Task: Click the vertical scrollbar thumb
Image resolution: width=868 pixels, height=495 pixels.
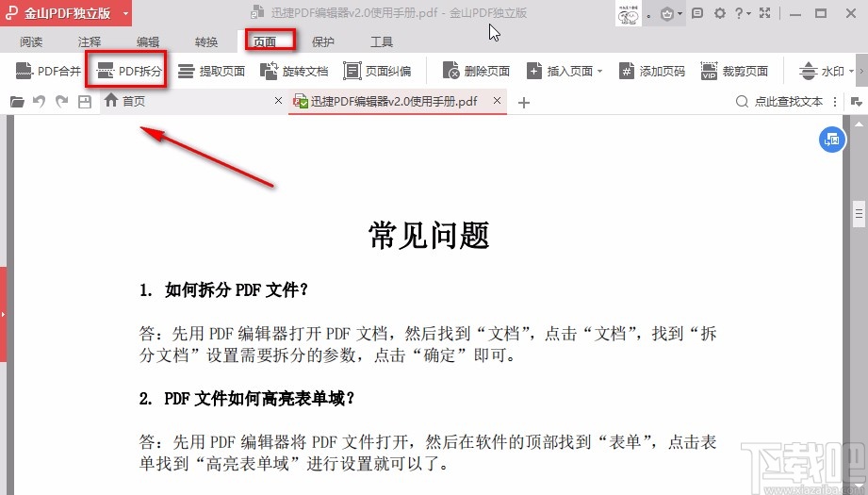Action: pyautogui.click(x=860, y=213)
